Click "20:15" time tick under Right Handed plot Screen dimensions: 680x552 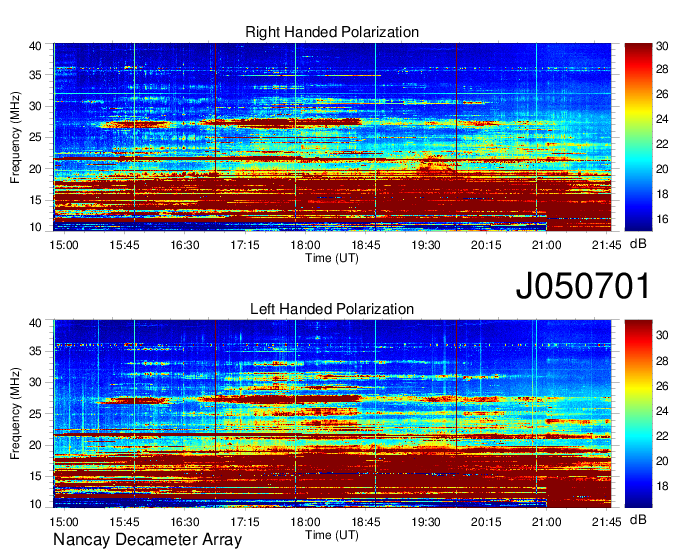[486, 245]
